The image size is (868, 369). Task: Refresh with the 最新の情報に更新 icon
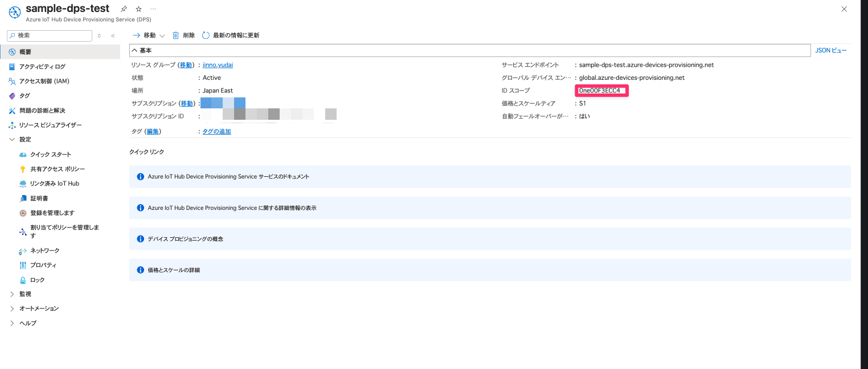pos(206,35)
